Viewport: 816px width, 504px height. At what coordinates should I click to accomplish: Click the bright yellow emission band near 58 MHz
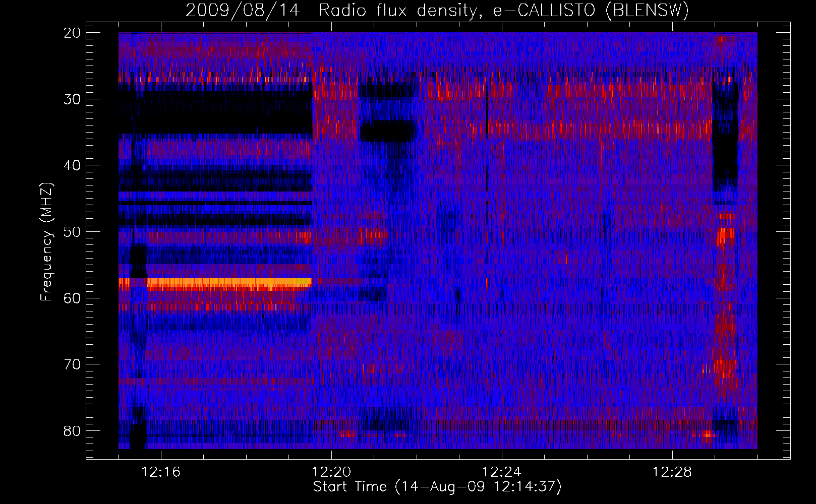[x=229, y=284]
